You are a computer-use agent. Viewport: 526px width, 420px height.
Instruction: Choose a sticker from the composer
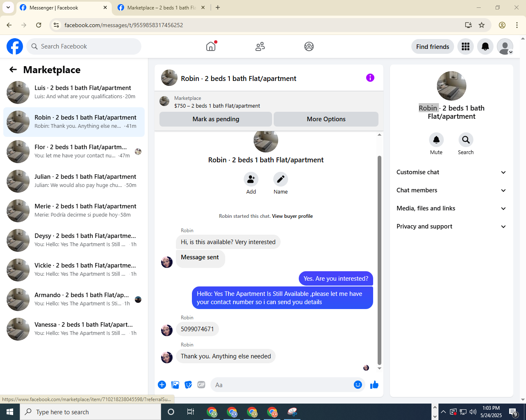[x=188, y=385]
